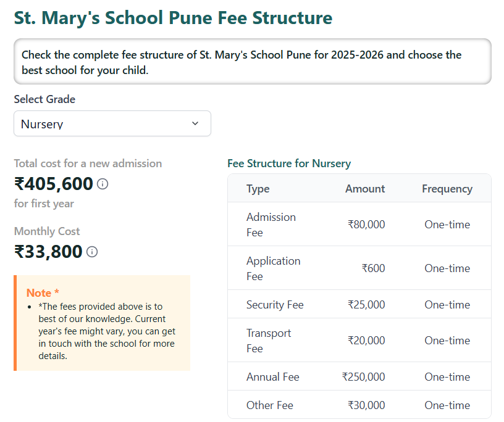Image resolution: width=504 pixels, height=422 pixels.
Task: Click the ₹250,000 annual fee amount
Action: tap(363, 377)
